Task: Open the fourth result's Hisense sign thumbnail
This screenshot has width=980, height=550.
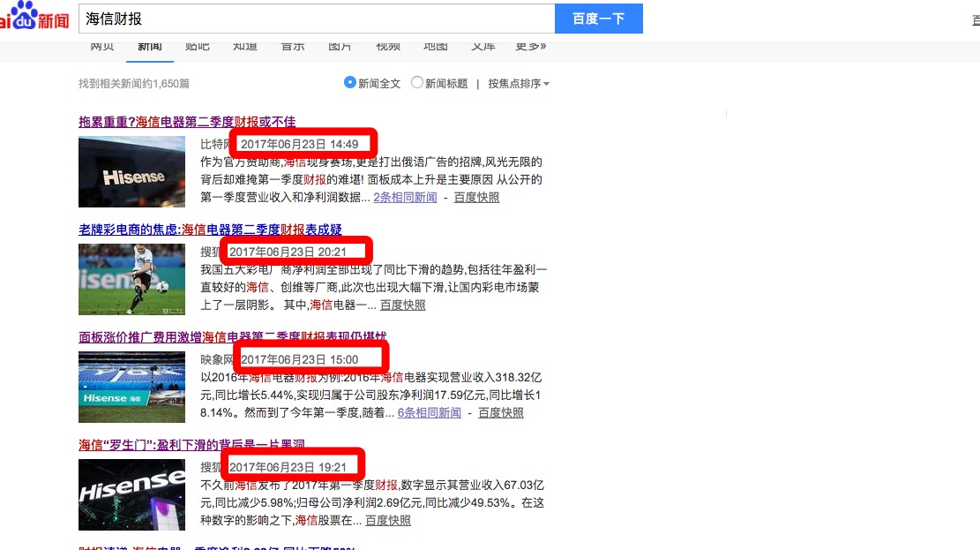Action: [x=131, y=493]
